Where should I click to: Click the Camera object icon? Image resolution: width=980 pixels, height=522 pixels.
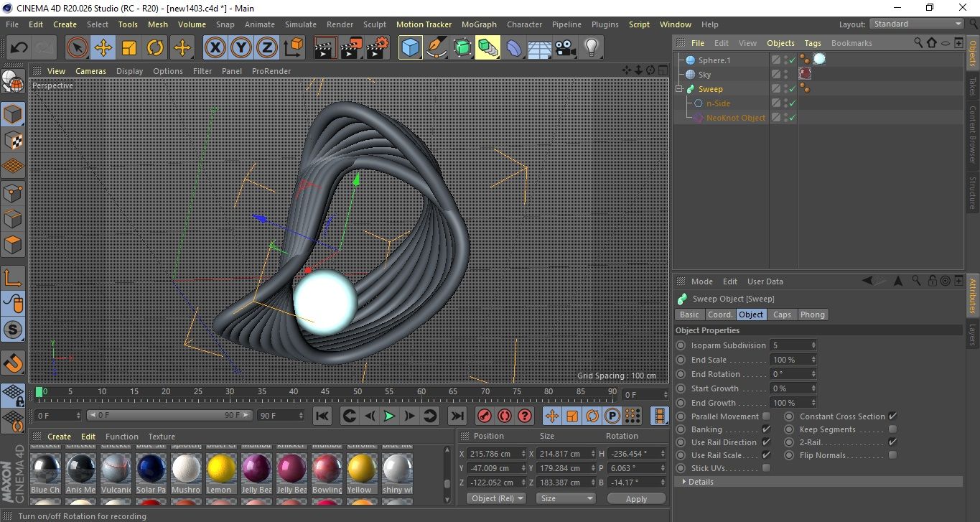click(x=565, y=48)
